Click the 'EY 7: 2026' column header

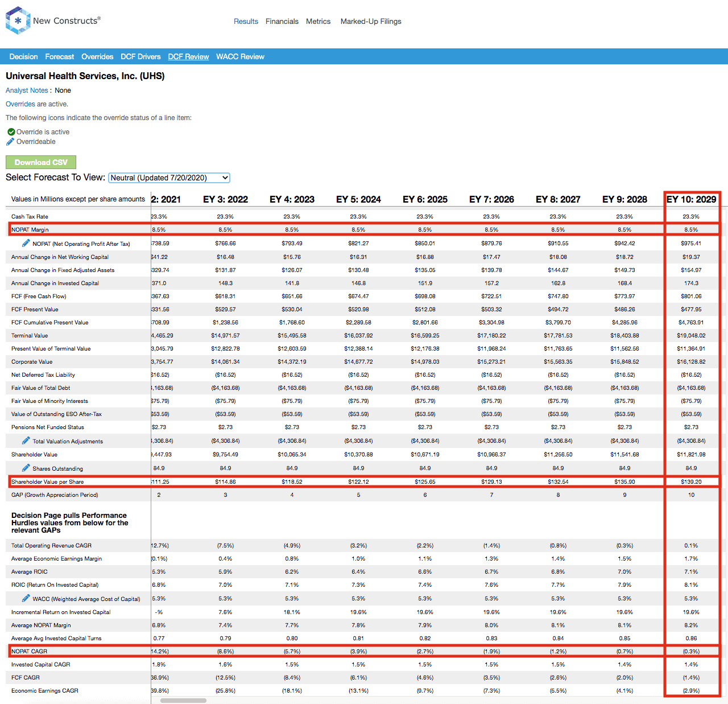491,199
